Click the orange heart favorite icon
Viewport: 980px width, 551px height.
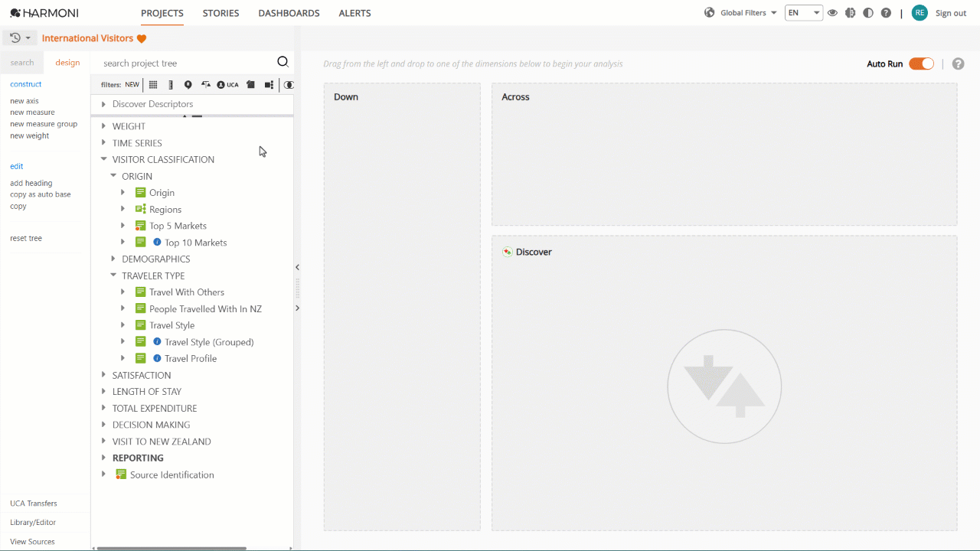142,38
